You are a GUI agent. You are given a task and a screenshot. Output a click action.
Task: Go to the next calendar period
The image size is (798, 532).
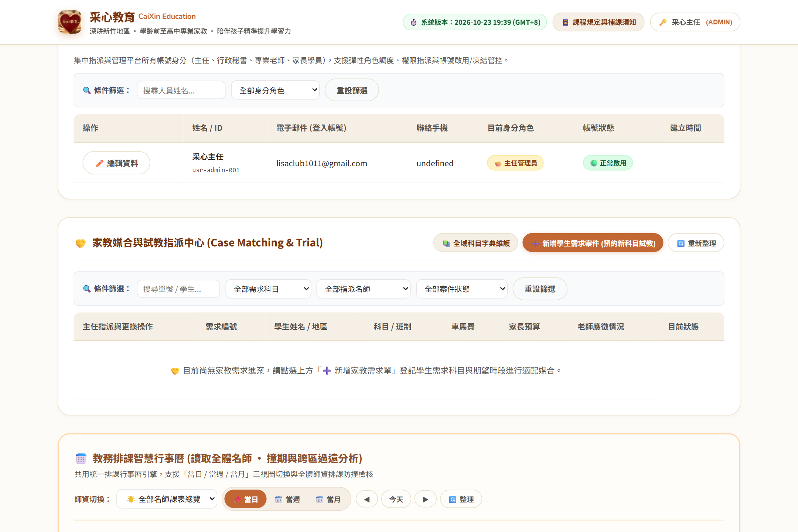click(426, 499)
